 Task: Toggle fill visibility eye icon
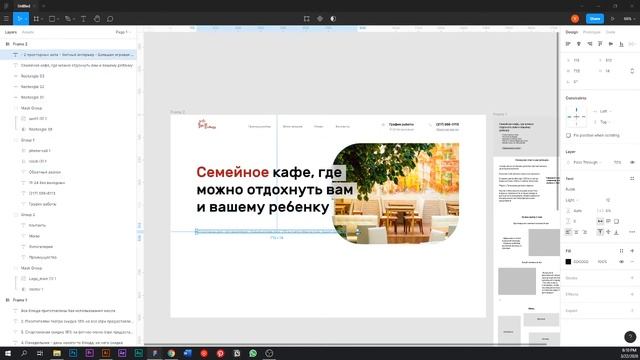pyautogui.click(x=621, y=262)
